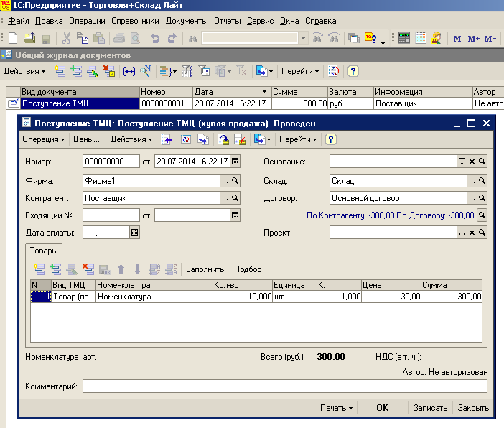Add a new row in Товары table

pyautogui.click(x=38, y=269)
